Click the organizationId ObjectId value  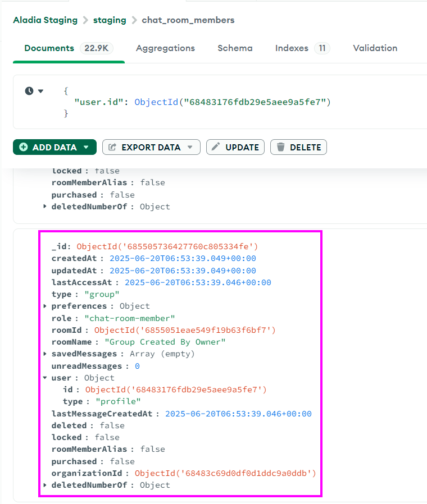(x=225, y=473)
